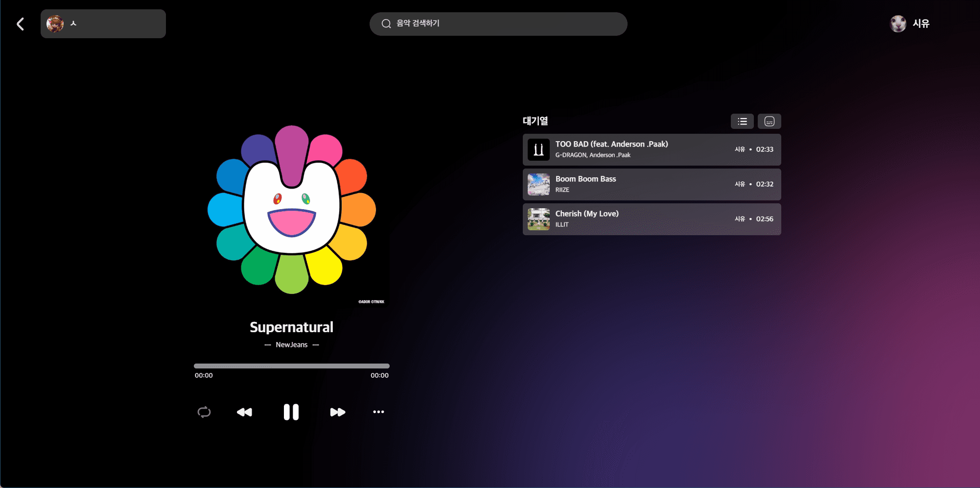
Task: Click the Supernatural song title
Action: [x=292, y=327]
